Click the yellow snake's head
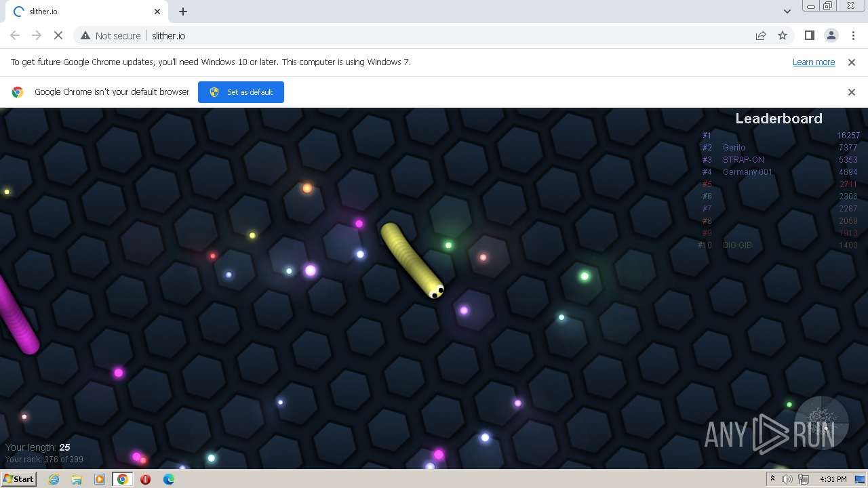 [435, 290]
